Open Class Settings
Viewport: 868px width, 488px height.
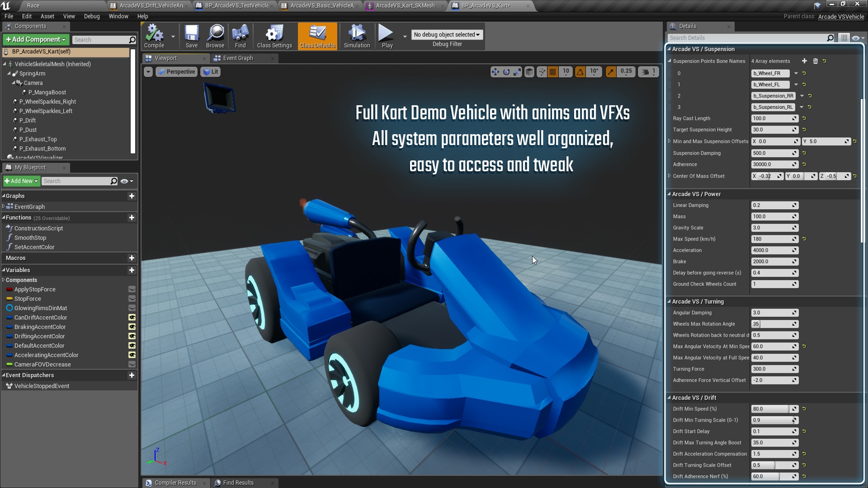[x=274, y=36]
